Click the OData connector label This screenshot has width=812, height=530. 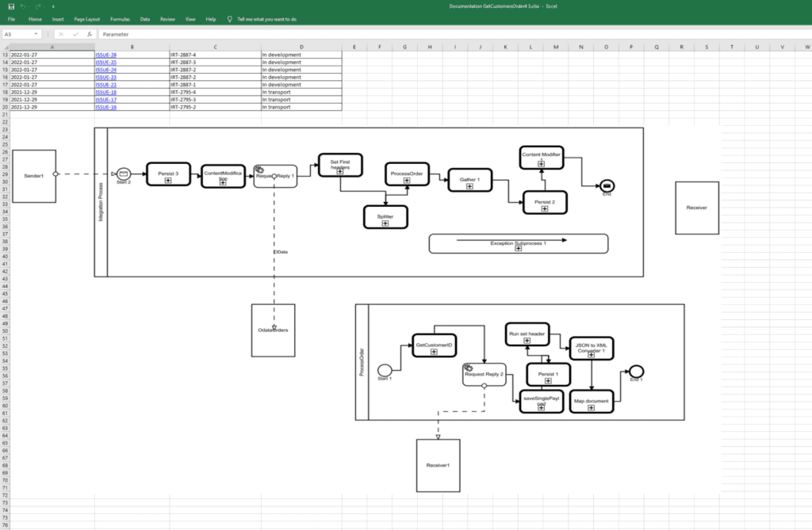(281, 252)
